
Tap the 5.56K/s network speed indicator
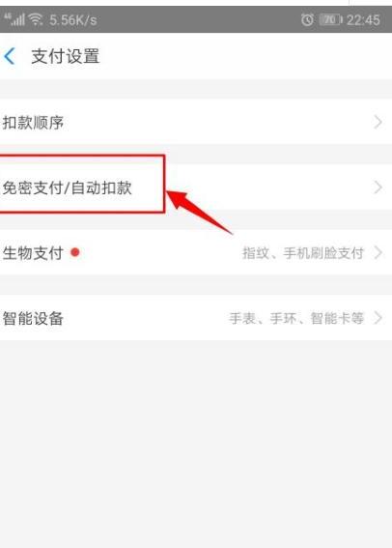(73, 20)
